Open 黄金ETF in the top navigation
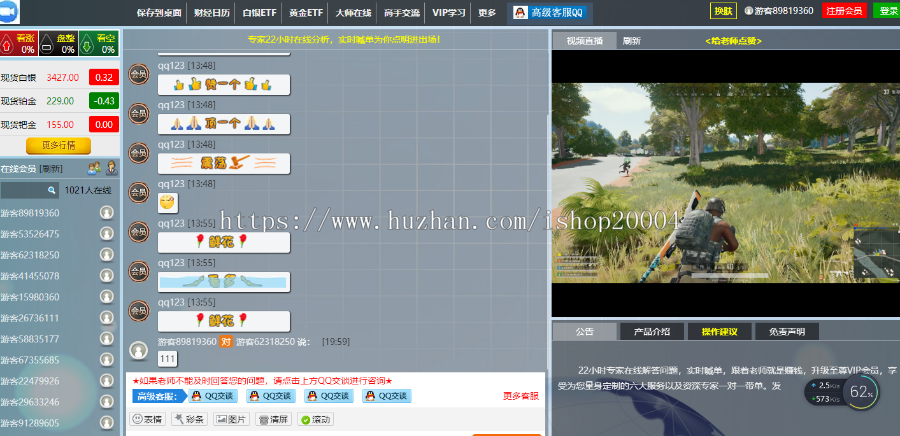The image size is (900, 436). (x=306, y=13)
